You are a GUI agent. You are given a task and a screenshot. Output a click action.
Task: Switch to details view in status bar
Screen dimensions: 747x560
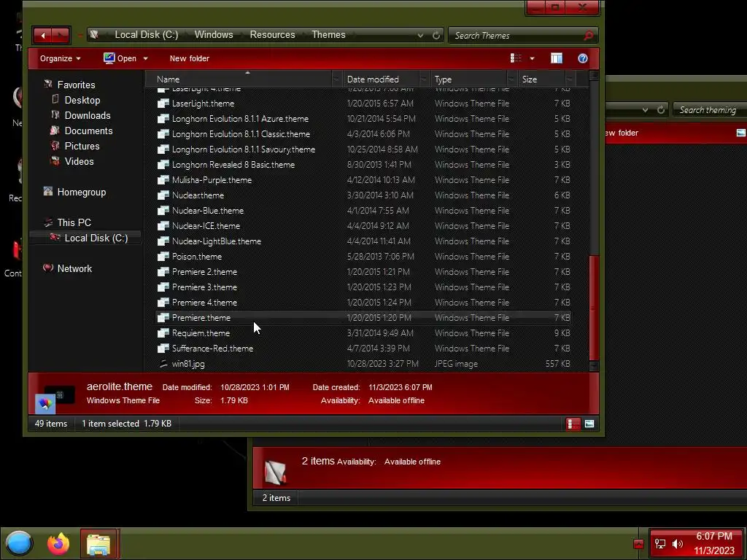click(573, 424)
